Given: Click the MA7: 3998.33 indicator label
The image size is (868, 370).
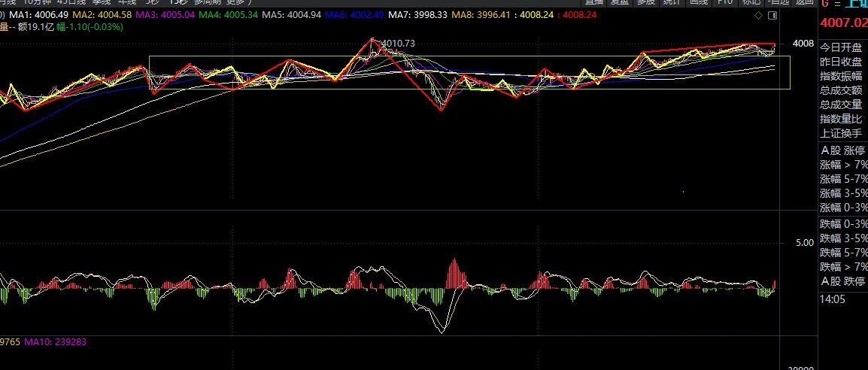Looking at the screenshot, I should pyautogui.click(x=418, y=15).
